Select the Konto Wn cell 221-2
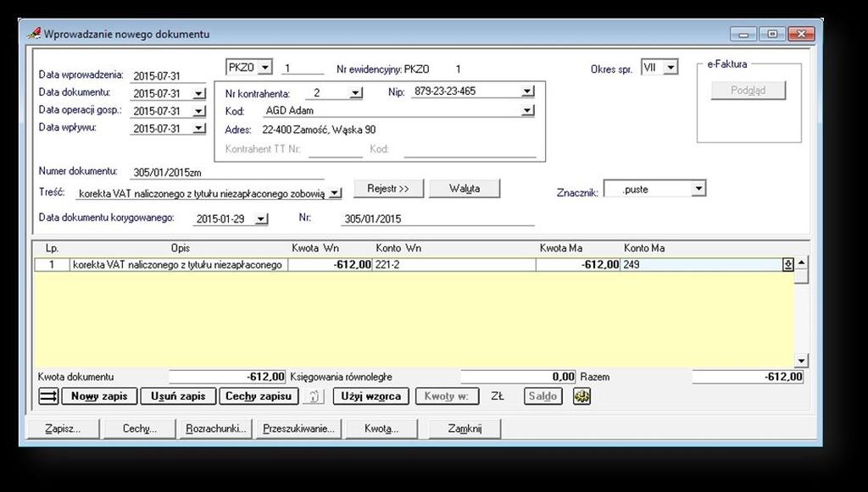This screenshot has height=492, width=868. tap(454, 265)
